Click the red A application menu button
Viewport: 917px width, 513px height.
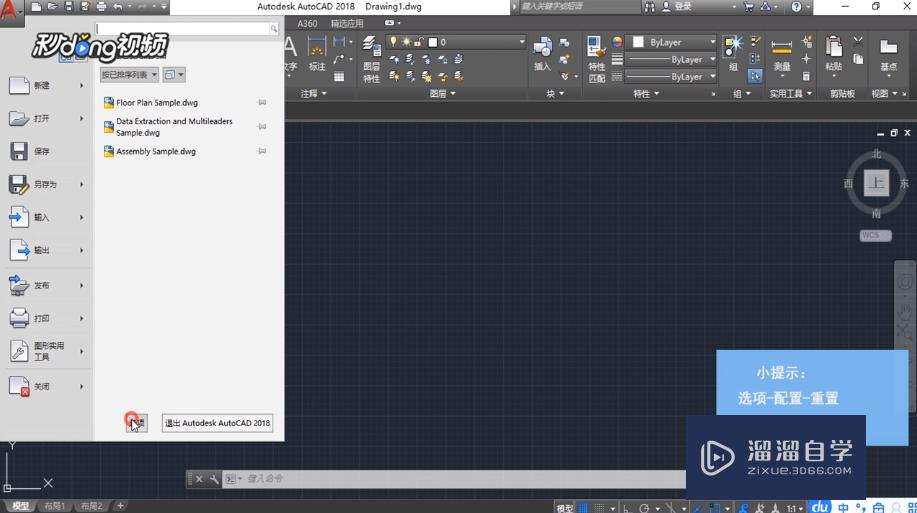(10, 11)
